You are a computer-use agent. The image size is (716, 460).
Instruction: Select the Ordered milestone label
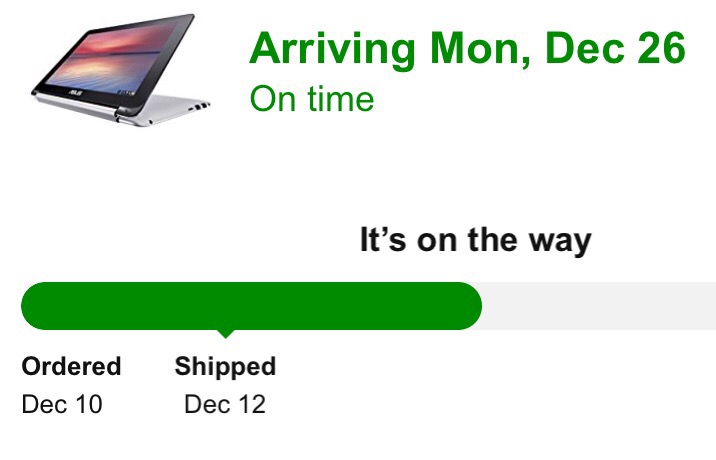[x=71, y=366]
